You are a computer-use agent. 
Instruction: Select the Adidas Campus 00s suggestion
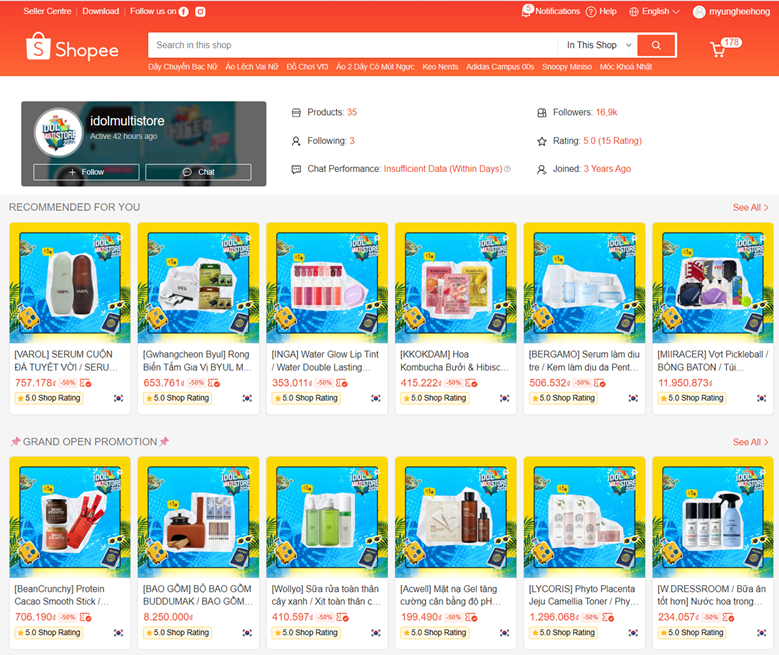pos(500,67)
